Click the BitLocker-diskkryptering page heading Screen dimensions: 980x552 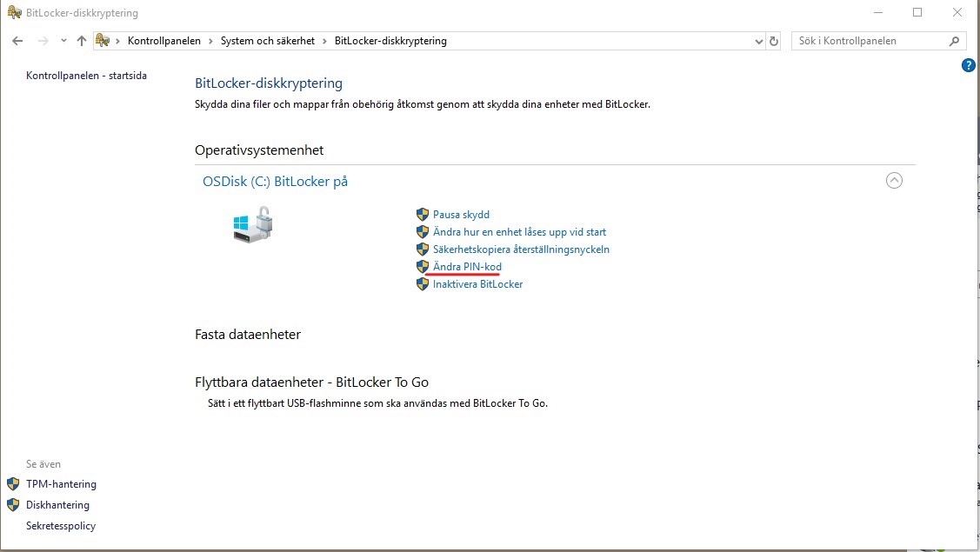coord(269,83)
